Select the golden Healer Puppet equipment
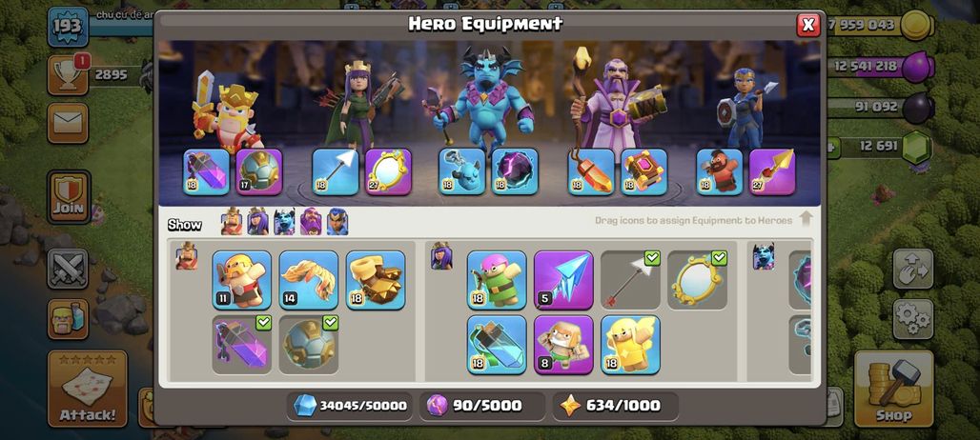The width and height of the screenshot is (980, 440). [x=631, y=345]
